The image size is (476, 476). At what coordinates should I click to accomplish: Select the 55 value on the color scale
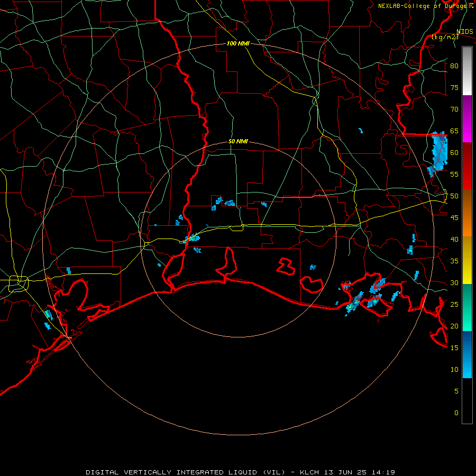click(x=454, y=174)
